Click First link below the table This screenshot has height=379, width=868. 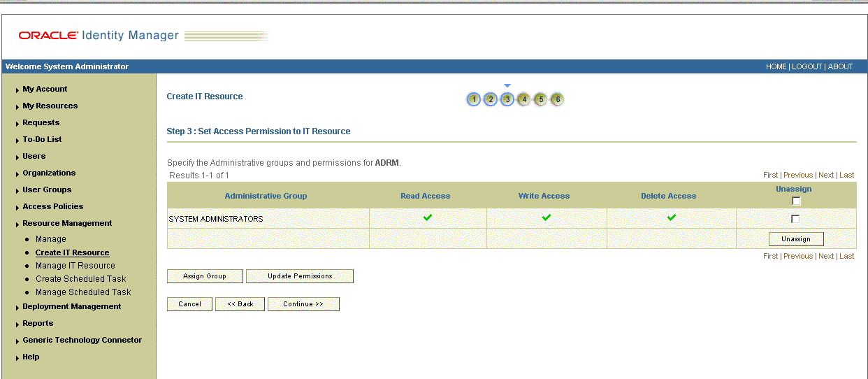coord(770,257)
